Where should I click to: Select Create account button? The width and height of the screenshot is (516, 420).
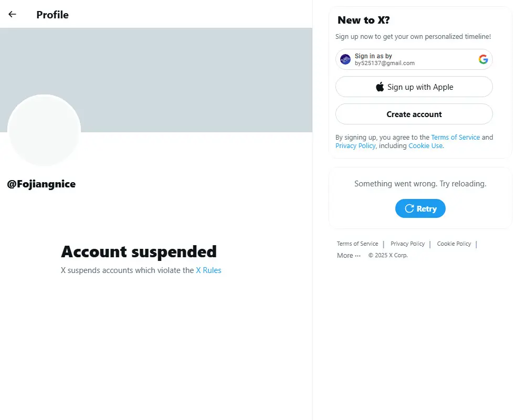tap(414, 114)
